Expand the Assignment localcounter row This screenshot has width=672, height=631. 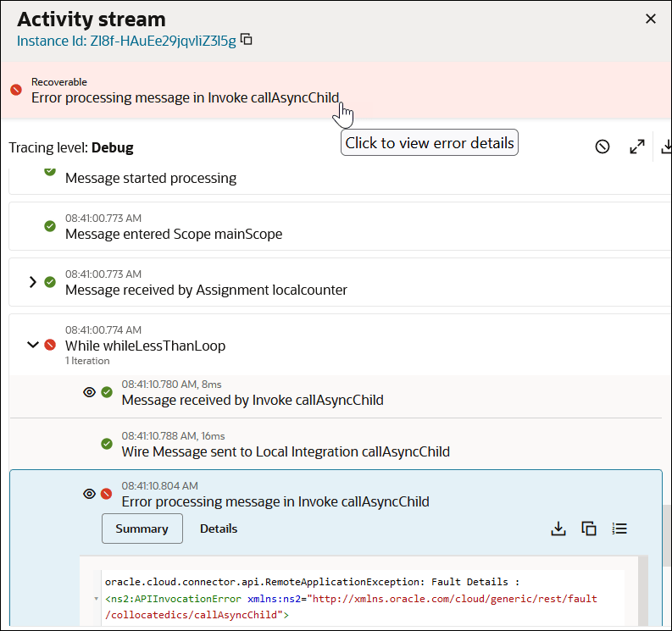(32, 282)
